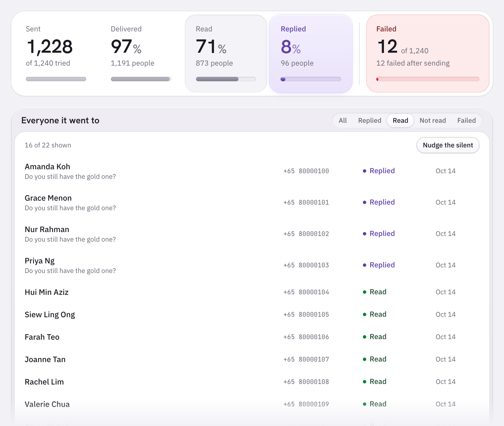Open Valerie Chua's entry
Image resolution: width=504 pixels, height=426 pixels.
[252, 404]
